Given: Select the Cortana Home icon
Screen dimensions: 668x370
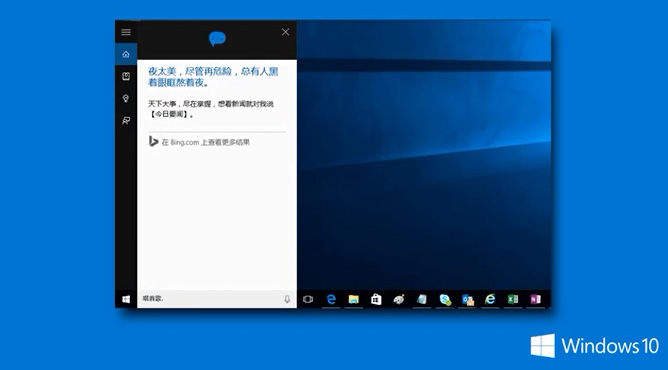Looking at the screenshot, I should [x=126, y=54].
